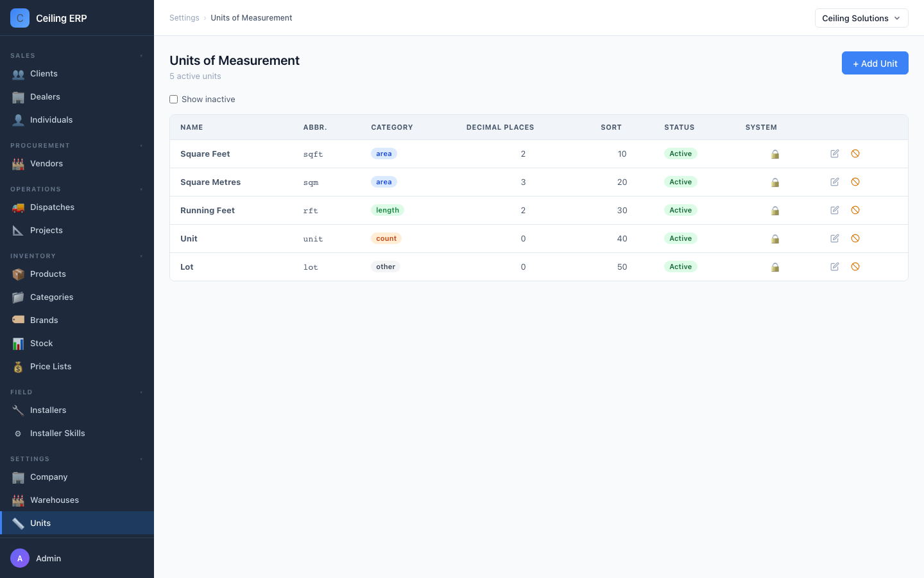Click the Add Unit button
Image resolution: width=924 pixels, height=578 pixels.
875,63
